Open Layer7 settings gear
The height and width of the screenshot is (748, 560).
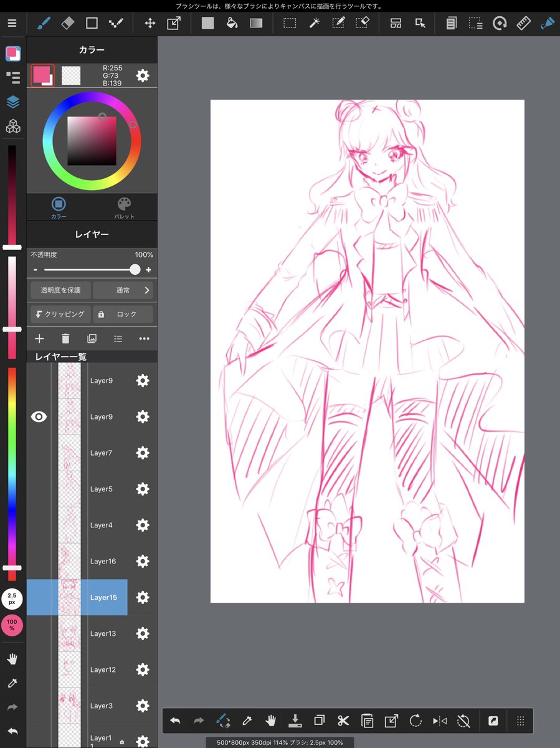(143, 453)
